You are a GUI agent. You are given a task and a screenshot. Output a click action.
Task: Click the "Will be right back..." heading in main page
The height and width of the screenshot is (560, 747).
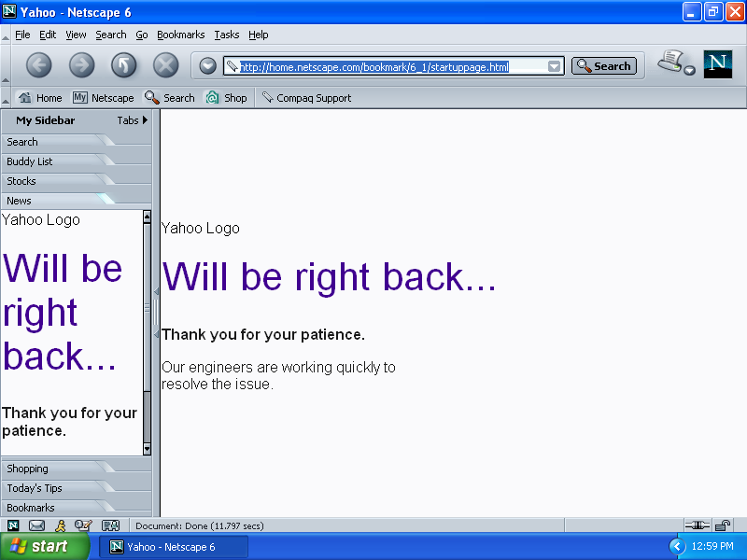pyautogui.click(x=329, y=277)
